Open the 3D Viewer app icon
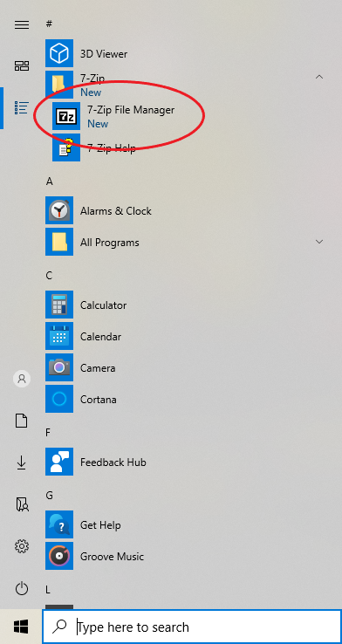Viewport: 342px width, 644px height. coord(59,53)
